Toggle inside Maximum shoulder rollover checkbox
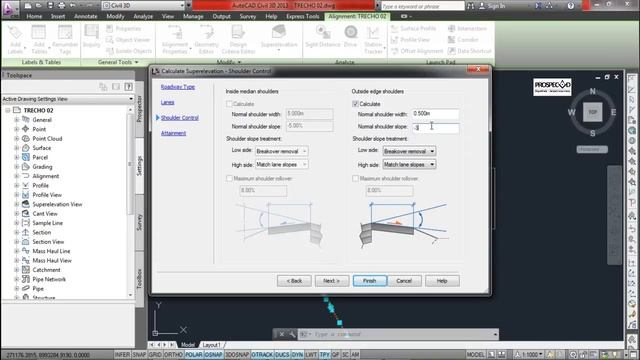Screen dimensions: 640x360 pyautogui.click(x=229, y=178)
